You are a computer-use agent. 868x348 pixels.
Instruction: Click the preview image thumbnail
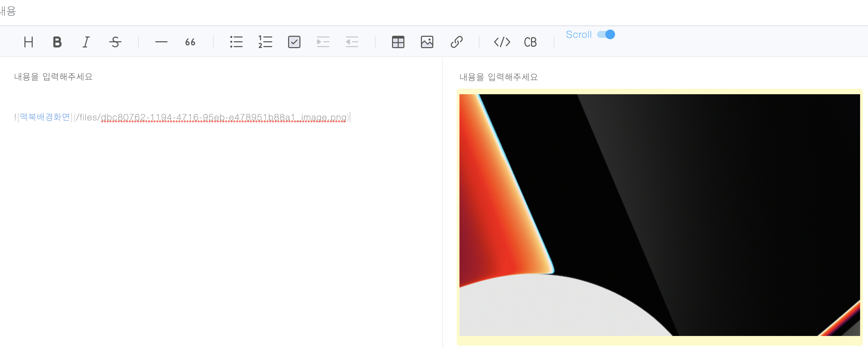(x=659, y=215)
